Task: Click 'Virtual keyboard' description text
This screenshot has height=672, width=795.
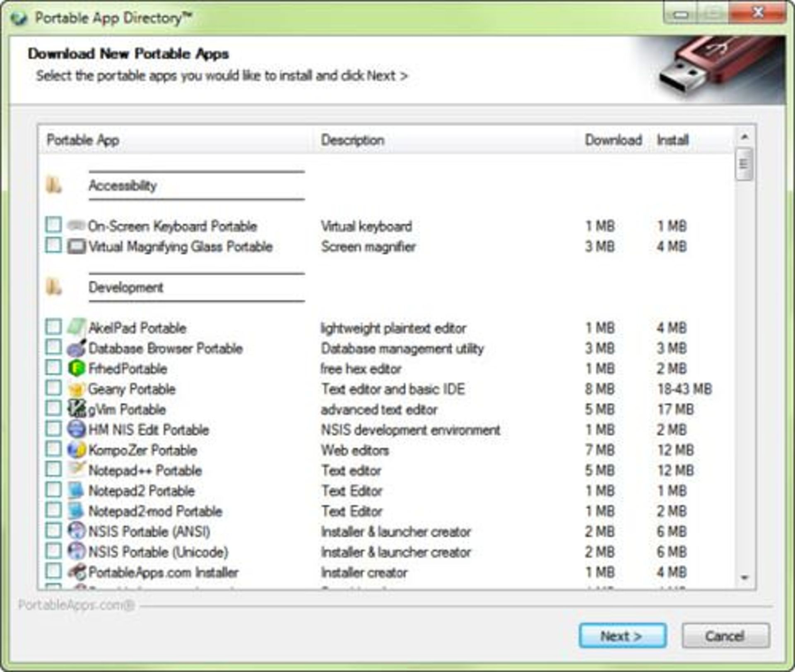Action: (x=367, y=226)
